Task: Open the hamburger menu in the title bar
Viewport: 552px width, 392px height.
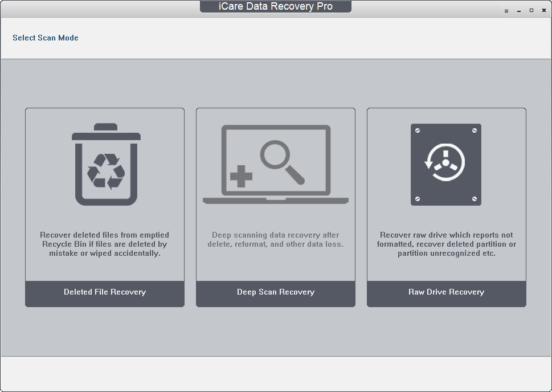Action: coord(505,10)
